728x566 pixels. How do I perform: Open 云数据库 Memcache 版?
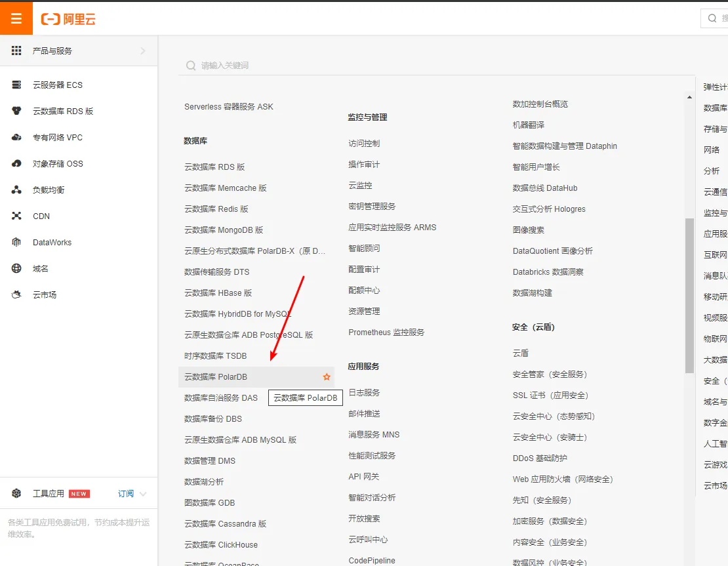coord(226,188)
